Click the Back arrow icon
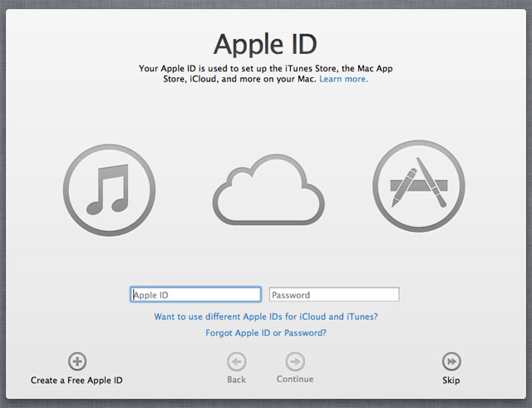The height and width of the screenshot is (408, 532). click(236, 361)
